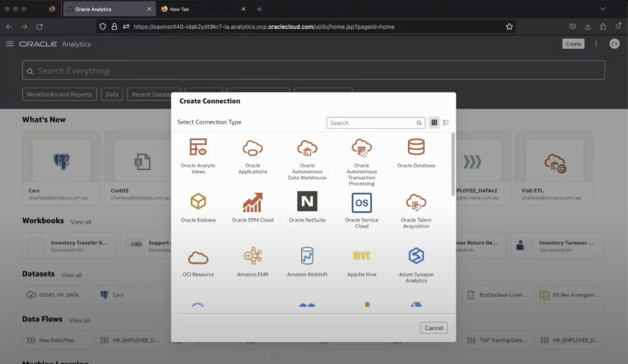The image size is (628, 364).
Task: Open the Oracle Analytics navigation menu
Action: (10, 44)
